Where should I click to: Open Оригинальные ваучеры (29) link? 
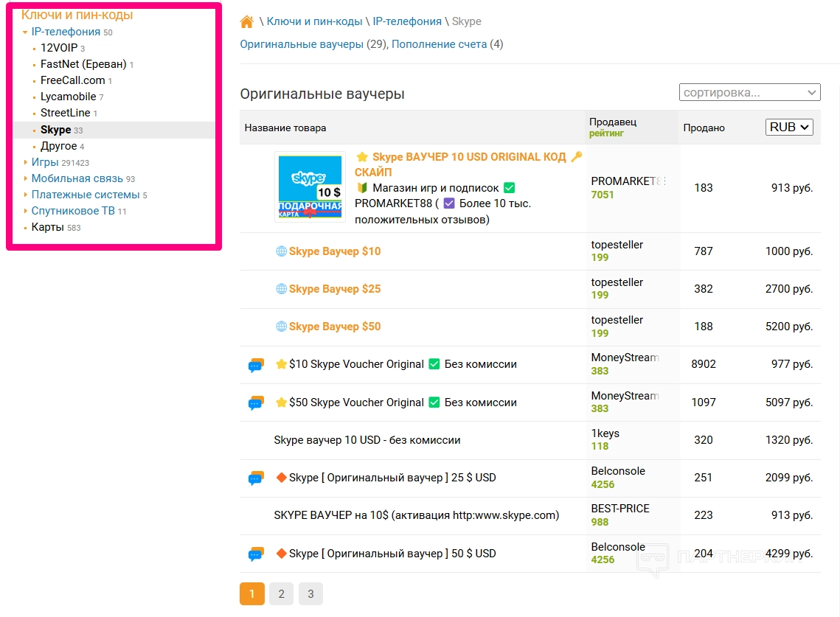(x=302, y=44)
